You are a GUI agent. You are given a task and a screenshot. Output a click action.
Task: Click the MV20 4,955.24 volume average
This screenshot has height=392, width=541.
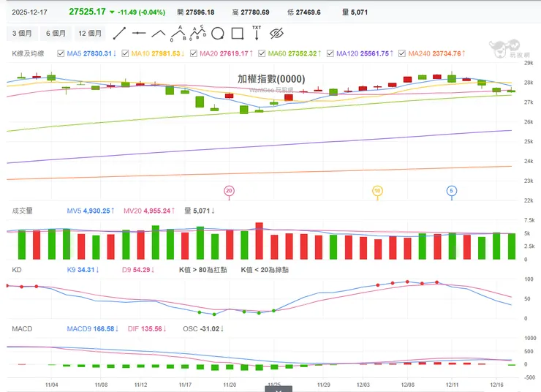point(149,211)
